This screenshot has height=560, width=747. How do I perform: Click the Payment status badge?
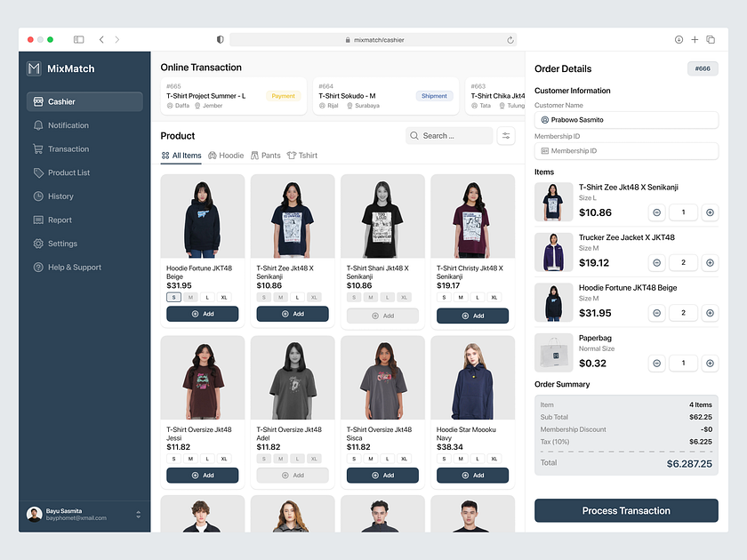point(283,96)
